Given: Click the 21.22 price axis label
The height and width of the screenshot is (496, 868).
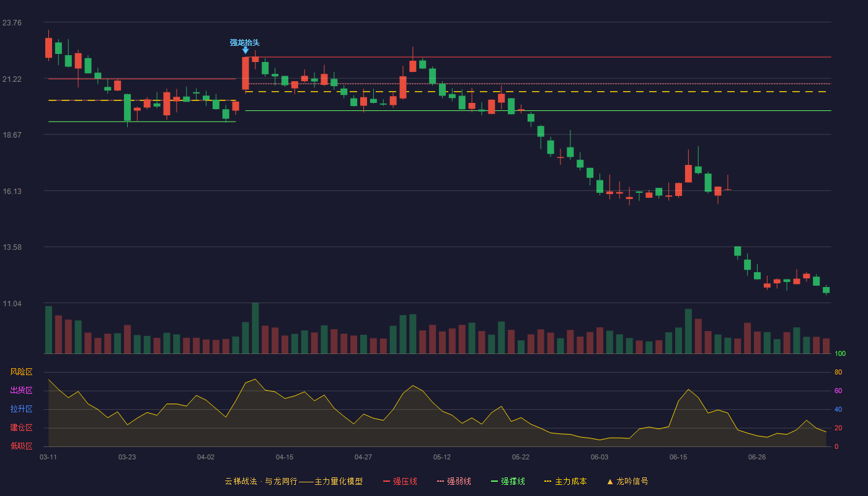Looking at the screenshot, I should click(x=12, y=79).
